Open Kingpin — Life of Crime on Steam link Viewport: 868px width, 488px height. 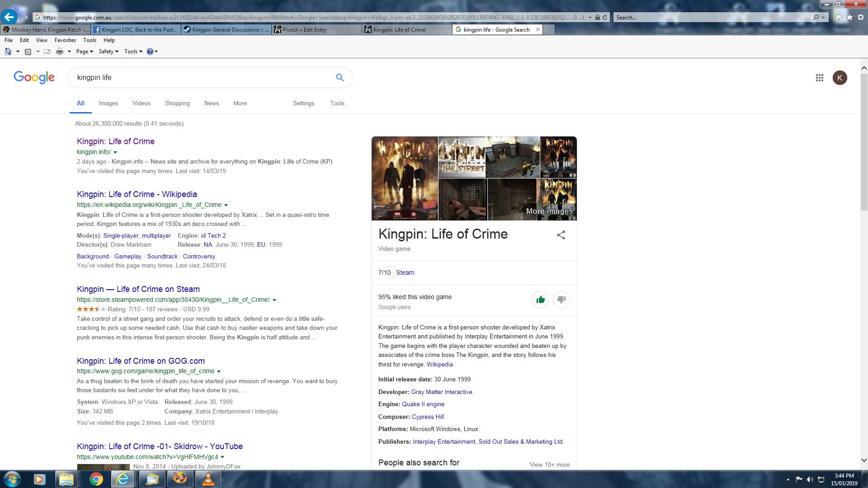tap(138, 289)
